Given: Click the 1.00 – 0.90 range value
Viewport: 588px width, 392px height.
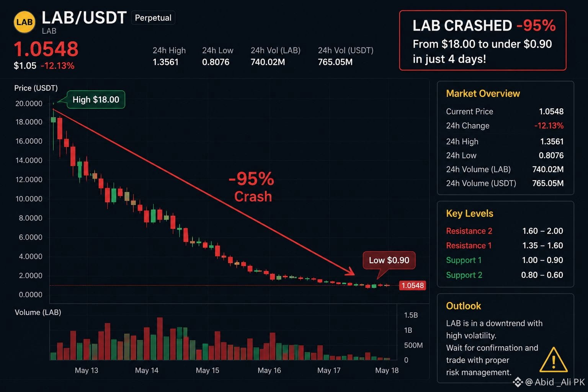Looking at the screenshot, I should 542,260.
